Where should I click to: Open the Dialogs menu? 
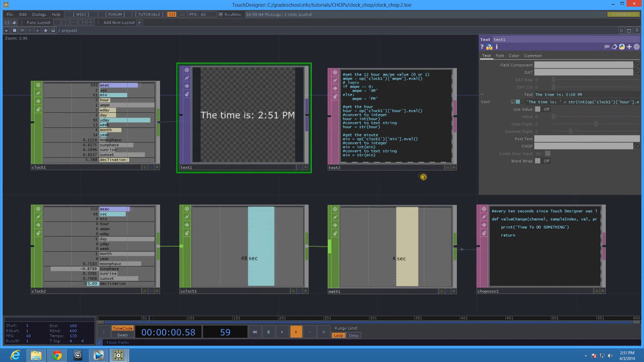[x=39, y=14]
